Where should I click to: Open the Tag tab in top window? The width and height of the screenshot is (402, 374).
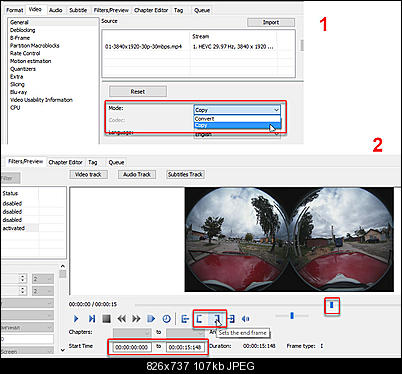(x=179, y=10)
